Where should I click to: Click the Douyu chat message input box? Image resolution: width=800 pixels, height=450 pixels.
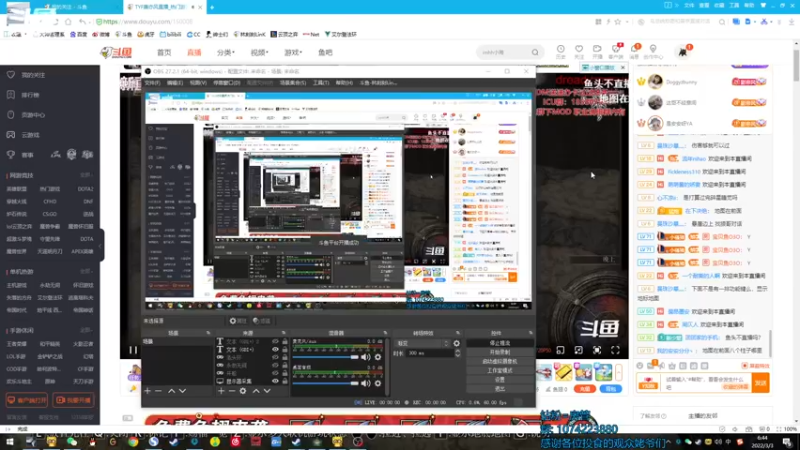point(706,383)
